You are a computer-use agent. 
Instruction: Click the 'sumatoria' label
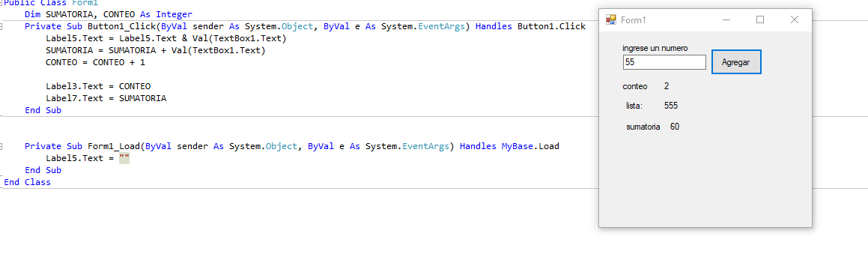point(643,127)
